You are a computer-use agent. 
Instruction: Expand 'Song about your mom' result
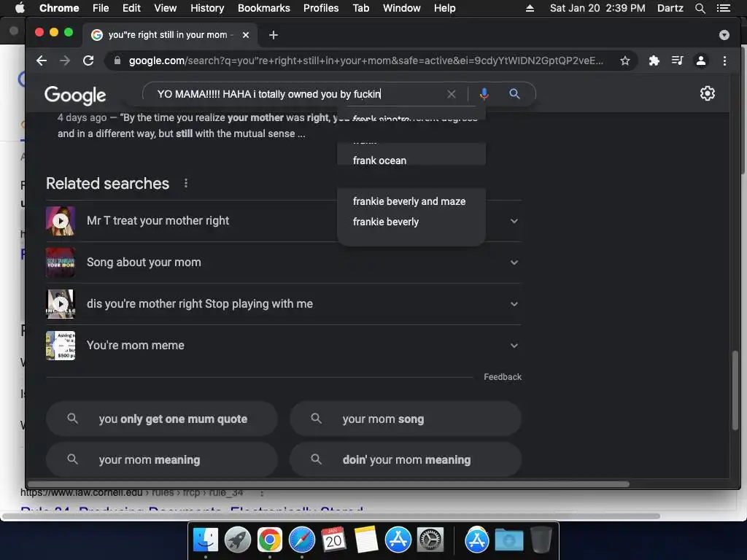coord(514,262)
